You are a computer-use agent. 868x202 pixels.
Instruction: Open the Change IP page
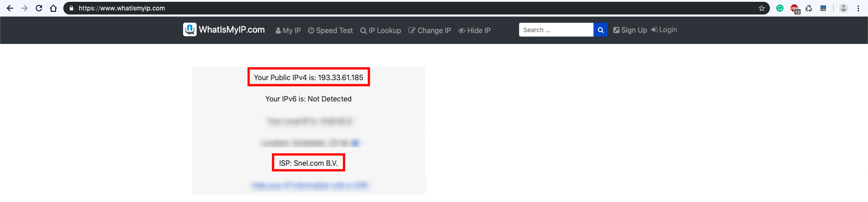tap(429, 30)
